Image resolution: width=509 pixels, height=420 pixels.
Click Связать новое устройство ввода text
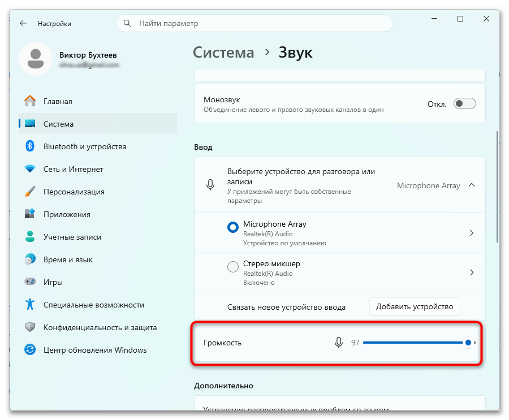tap(286, 307)
